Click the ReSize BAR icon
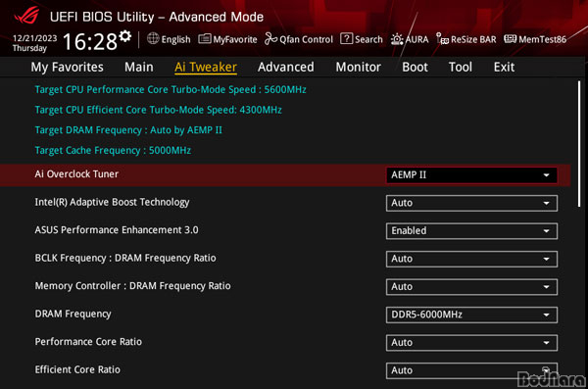 point(442,39)
